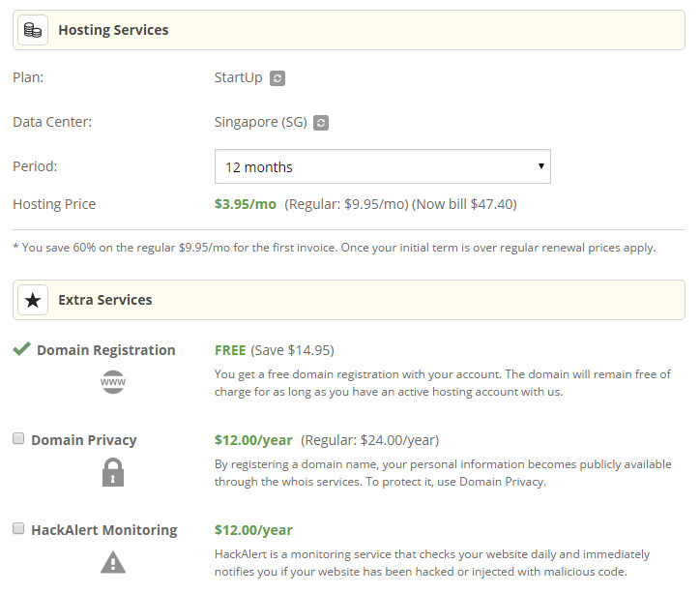Click the WWW globe icon
The width and height of the screenshot is (700, 593).
click(x=113, y=383)
